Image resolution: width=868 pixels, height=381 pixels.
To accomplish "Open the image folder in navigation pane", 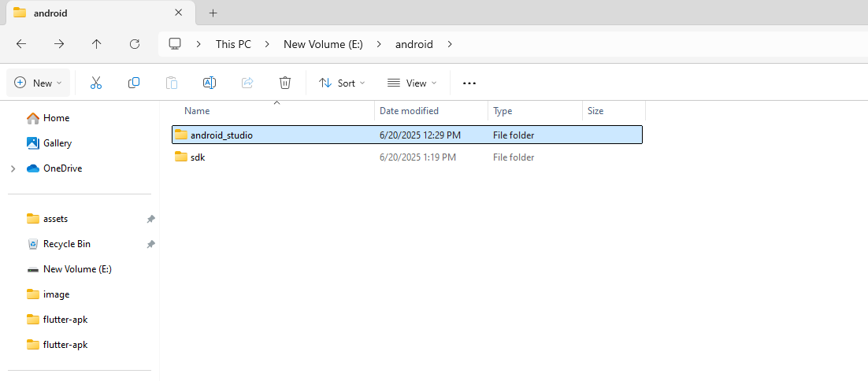I will (48, 294).
